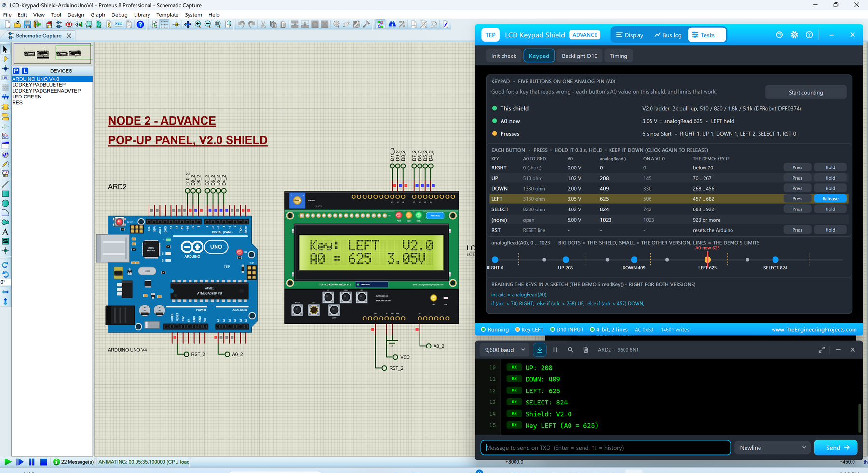
Task: Switch to the Backlight D10 tab
Action: click(x=579, y=56)
